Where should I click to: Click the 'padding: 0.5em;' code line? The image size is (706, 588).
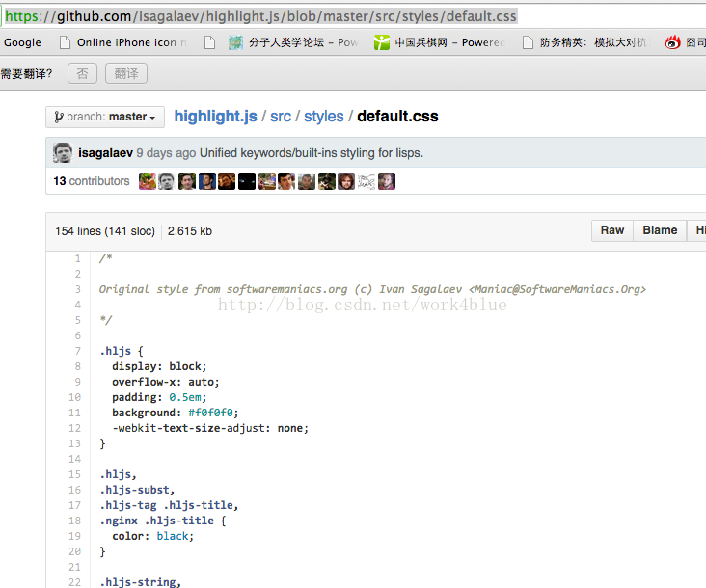[159, 397]
